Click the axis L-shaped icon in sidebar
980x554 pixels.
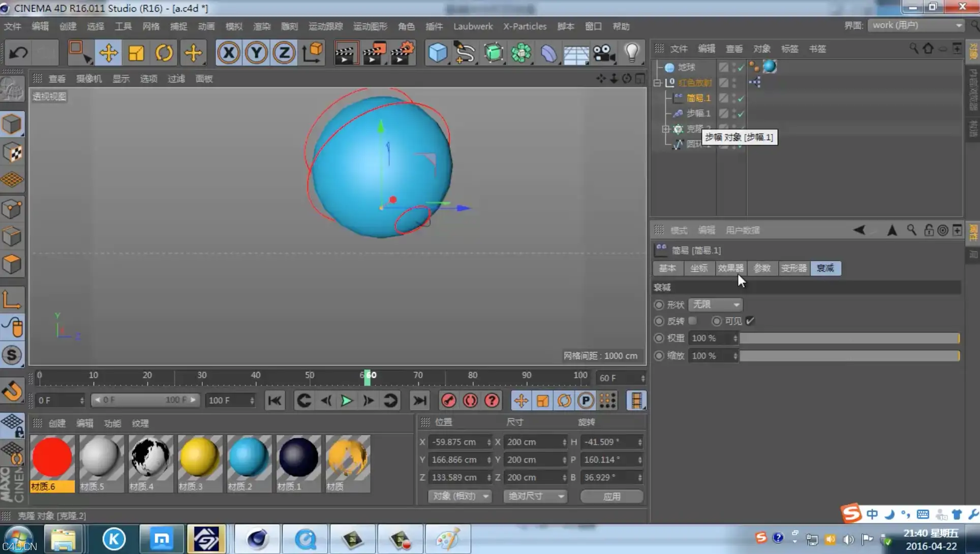(12, 299)
